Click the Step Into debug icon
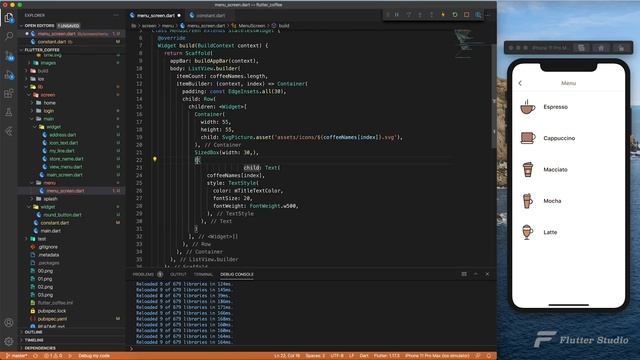Screen dimensions: 640x360 (x=420, y=15)
